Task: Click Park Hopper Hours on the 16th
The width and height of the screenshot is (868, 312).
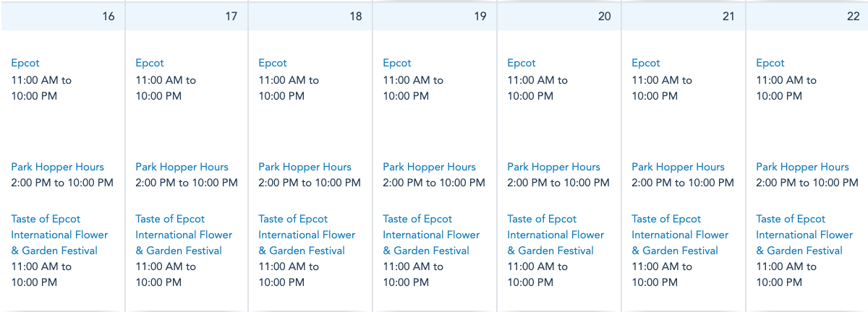Action: click(58, 167)
